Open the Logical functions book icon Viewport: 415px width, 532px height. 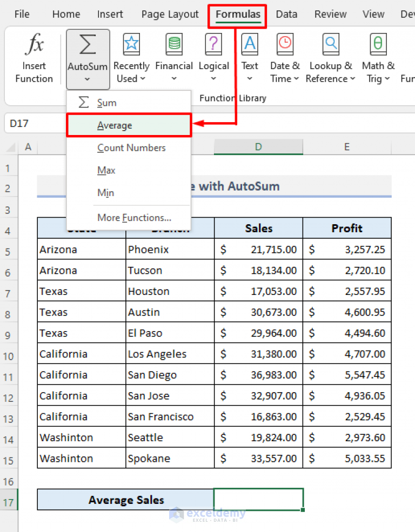point(213,44)
